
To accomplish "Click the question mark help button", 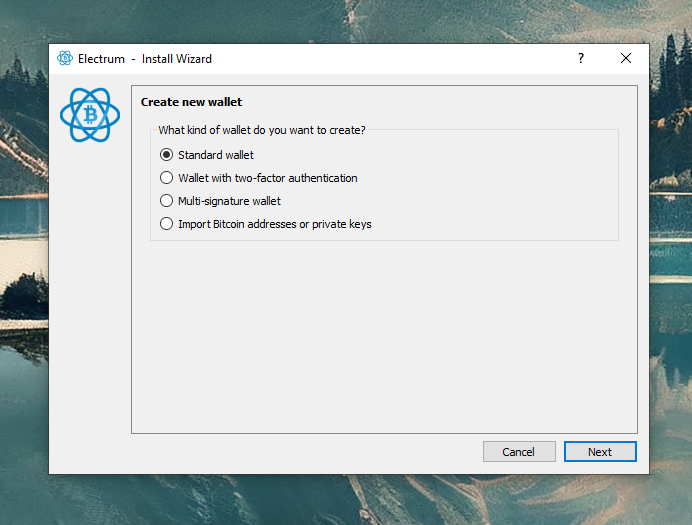I will tap(581, 58).
